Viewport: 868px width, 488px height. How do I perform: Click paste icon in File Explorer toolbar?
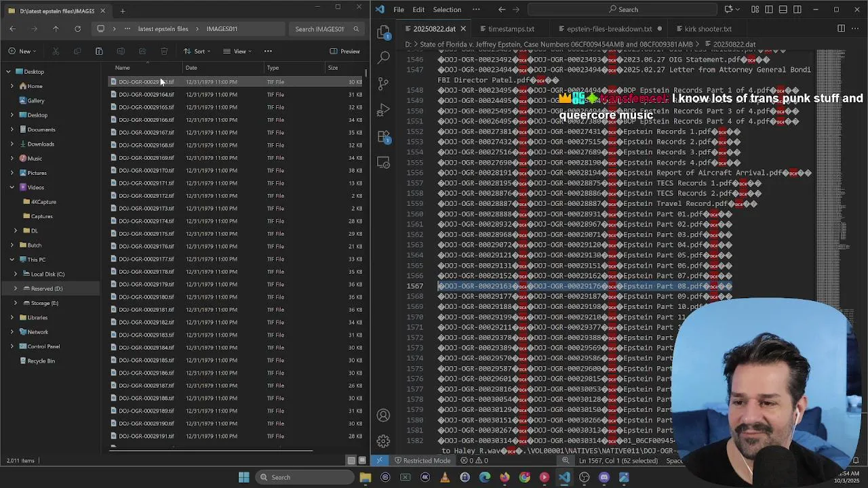point(99,52)
